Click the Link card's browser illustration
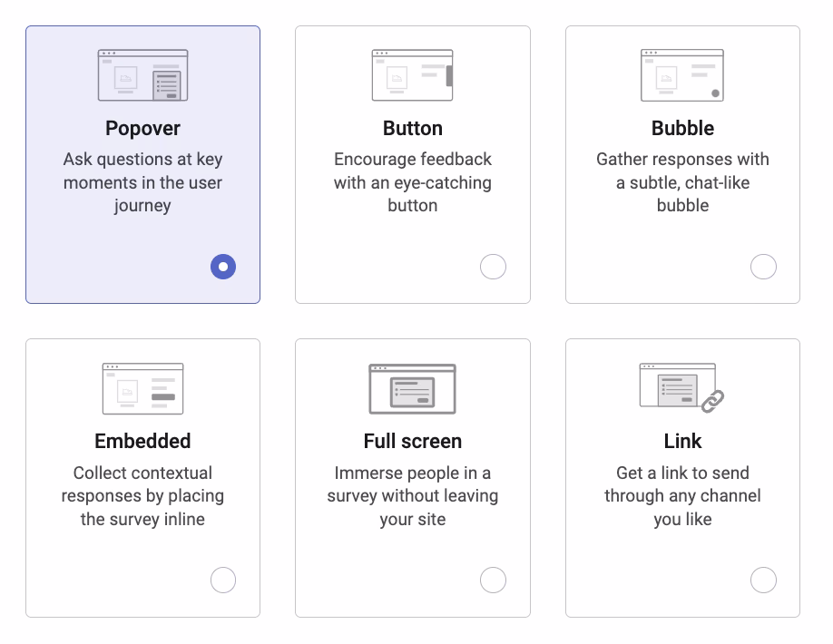 [x=676, y=384]
